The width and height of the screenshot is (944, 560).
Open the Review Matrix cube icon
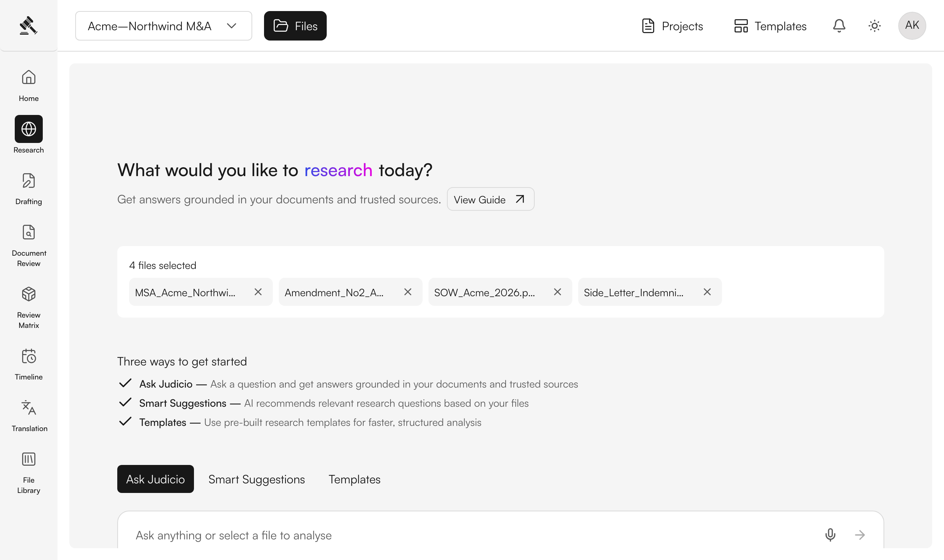pyautogui.click(x=29, y=294)
